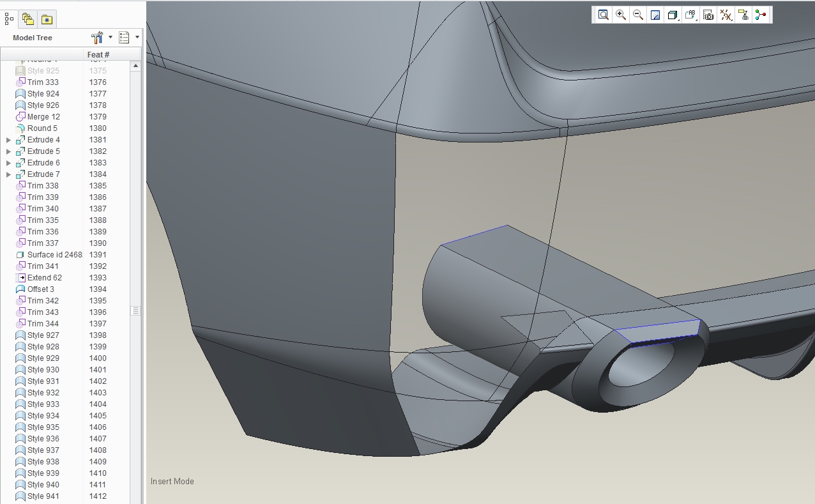
Task: Toggle the spin center icon
Action: (760, 15)
